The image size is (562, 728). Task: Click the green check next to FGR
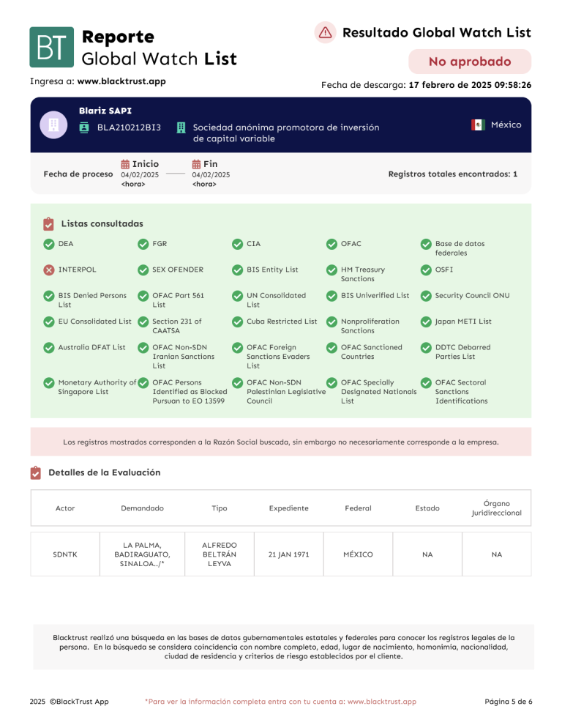(x=143, y=244)
